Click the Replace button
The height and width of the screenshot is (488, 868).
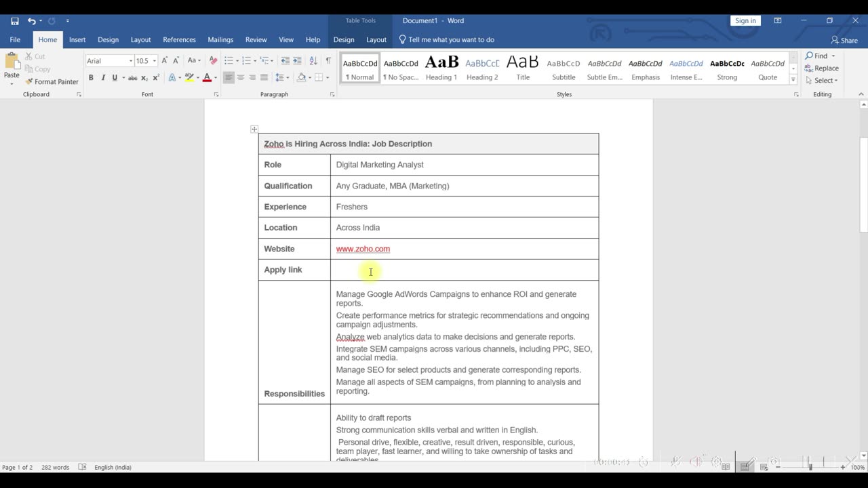(822, 68)
